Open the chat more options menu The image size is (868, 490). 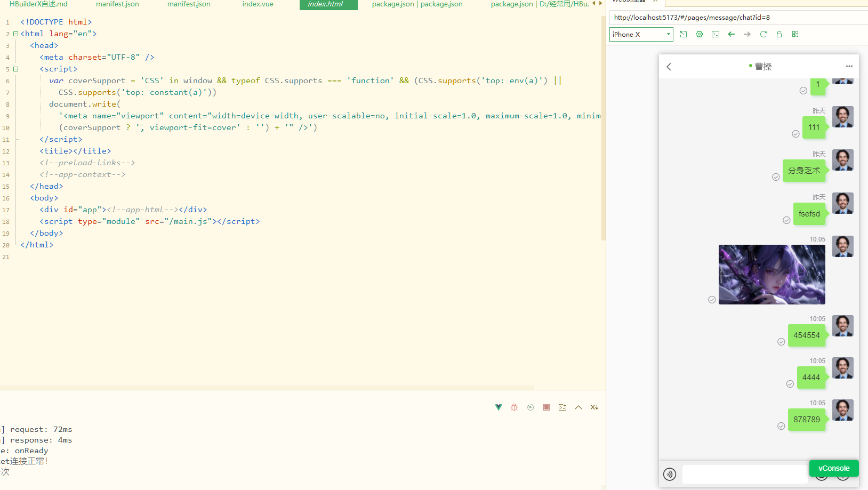[x=849, y=66]
